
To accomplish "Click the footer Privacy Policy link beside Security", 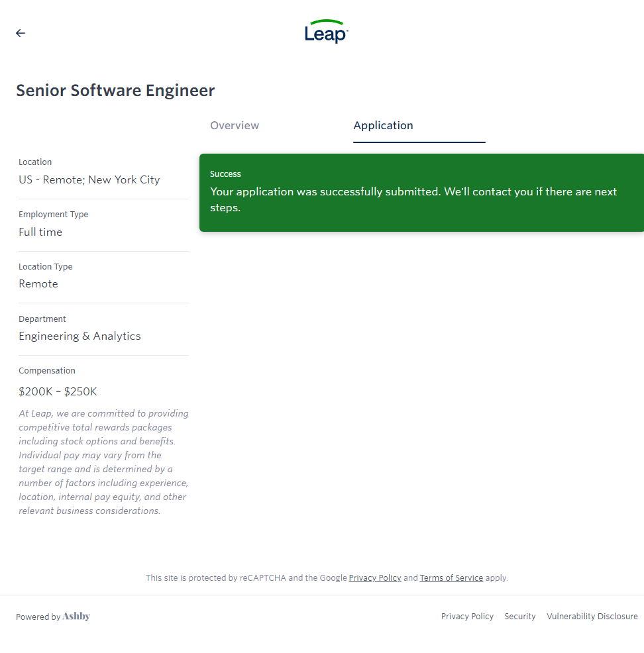I will coord(467,617).
